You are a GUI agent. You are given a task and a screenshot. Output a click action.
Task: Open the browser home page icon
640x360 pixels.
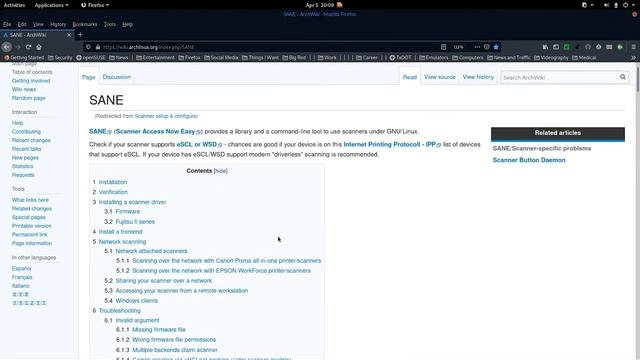(39, 47)
